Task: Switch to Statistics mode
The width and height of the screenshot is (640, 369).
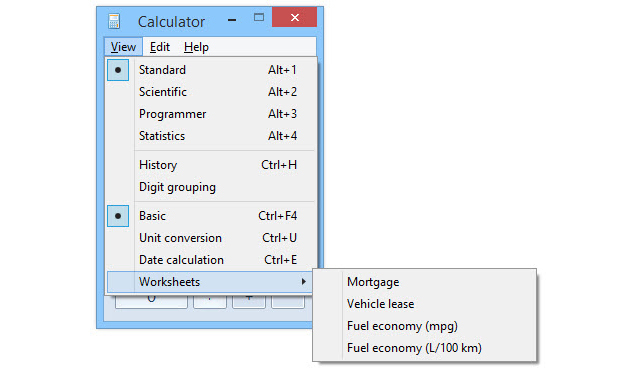Action: [x=211, y=136]
